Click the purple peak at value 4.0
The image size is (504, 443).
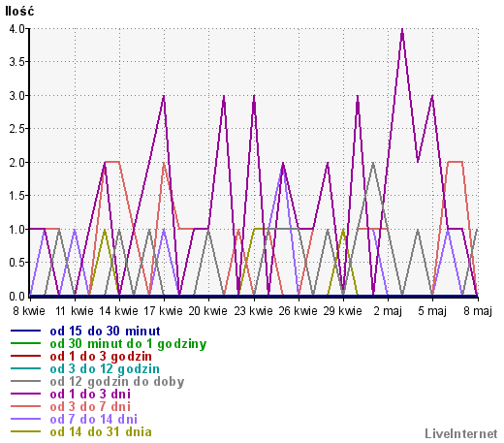402,30
